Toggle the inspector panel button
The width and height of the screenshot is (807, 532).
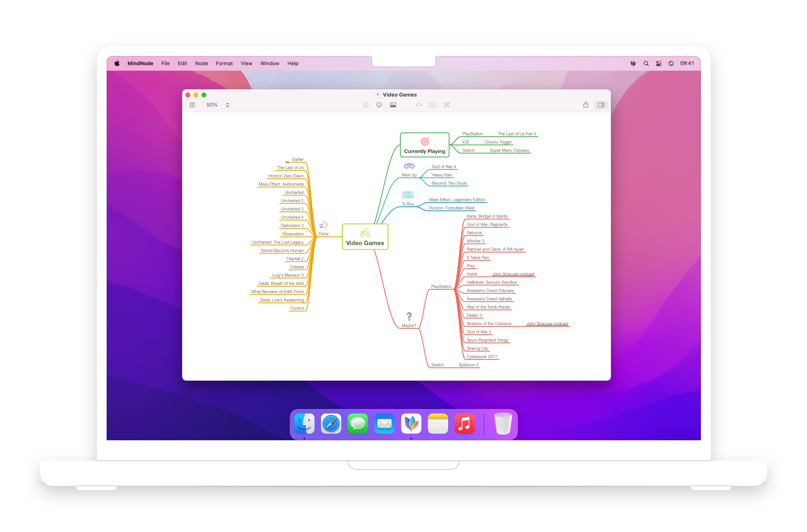pos(601,105)
